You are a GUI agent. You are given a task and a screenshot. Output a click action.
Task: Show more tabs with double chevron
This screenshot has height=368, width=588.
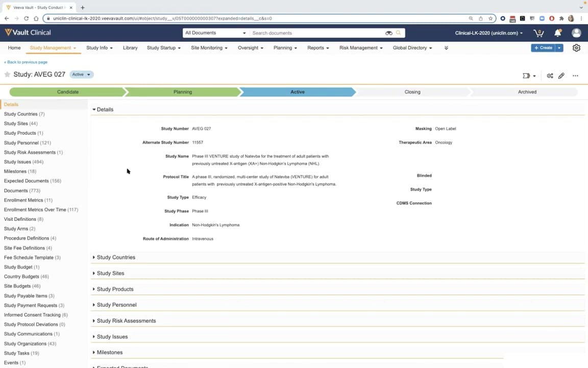[x=446, y=48]
